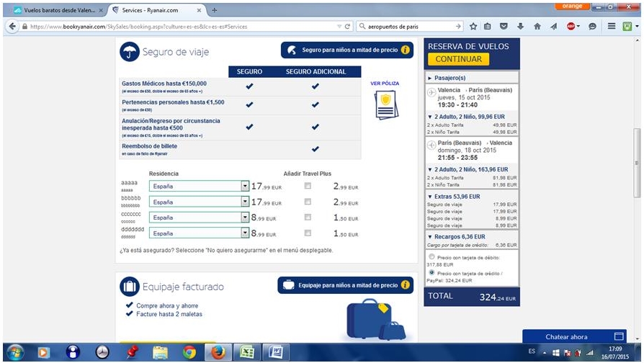This screenshot has height=363, width=644.
Task: Launch Chrome from the taskbar
Action: pyautogui.click(x=189, y=352)
